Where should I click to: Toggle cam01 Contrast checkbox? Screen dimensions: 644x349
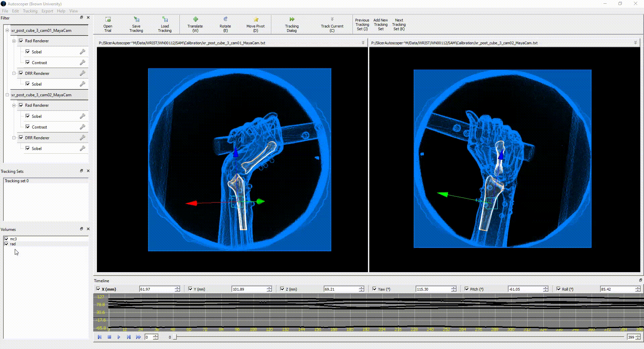point(28,62)
